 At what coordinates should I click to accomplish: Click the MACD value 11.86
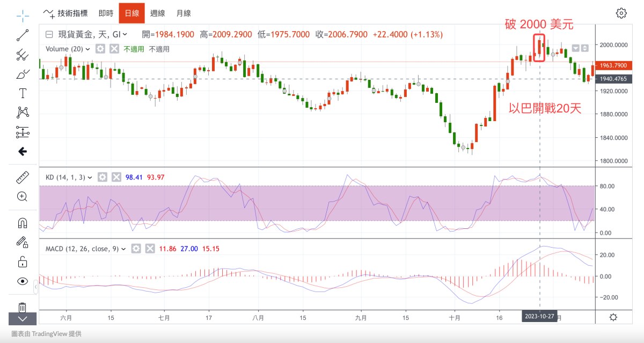pyautogui.click(x=167, y=249)
